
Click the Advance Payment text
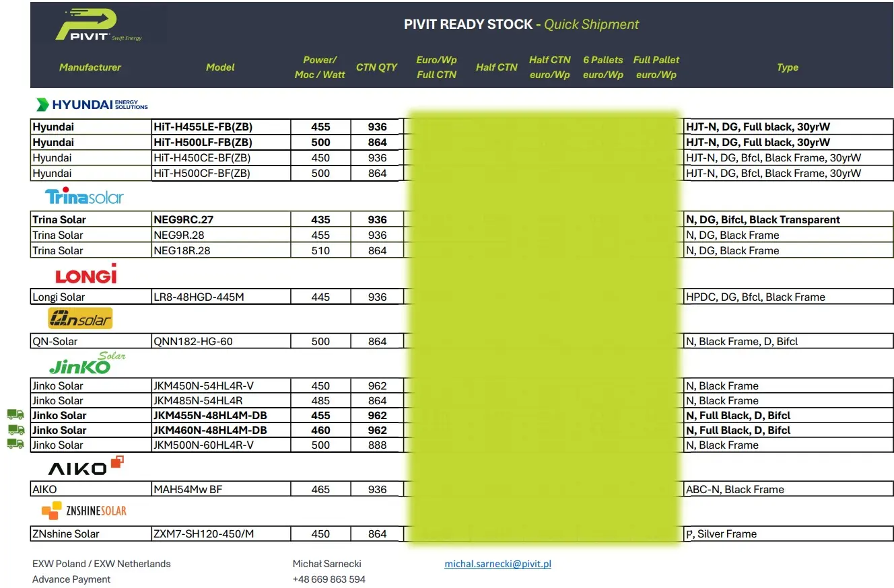pos(71,579)
